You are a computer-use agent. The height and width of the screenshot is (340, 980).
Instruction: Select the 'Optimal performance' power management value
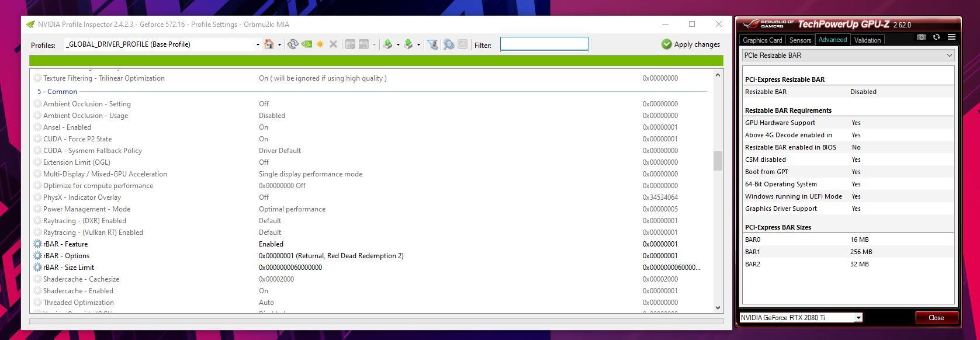(x=292, y=209)
